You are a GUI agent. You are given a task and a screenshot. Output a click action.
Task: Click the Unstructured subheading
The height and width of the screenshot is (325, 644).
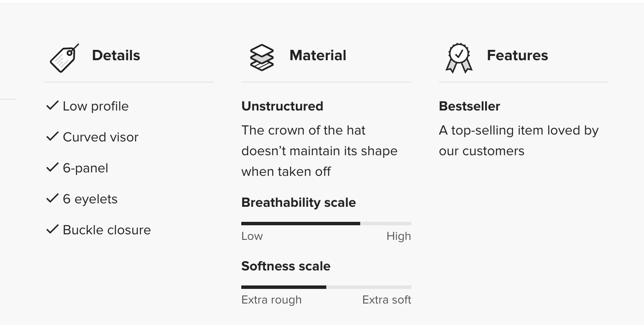click(282, 106)
